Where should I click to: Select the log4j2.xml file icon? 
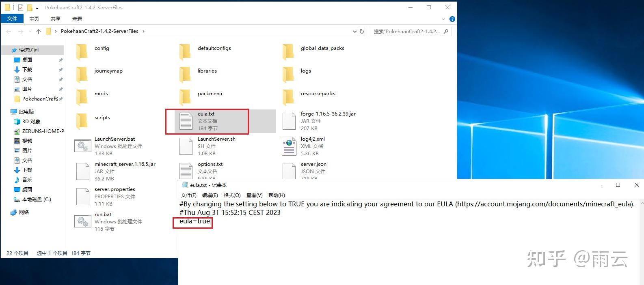point(289,146)
